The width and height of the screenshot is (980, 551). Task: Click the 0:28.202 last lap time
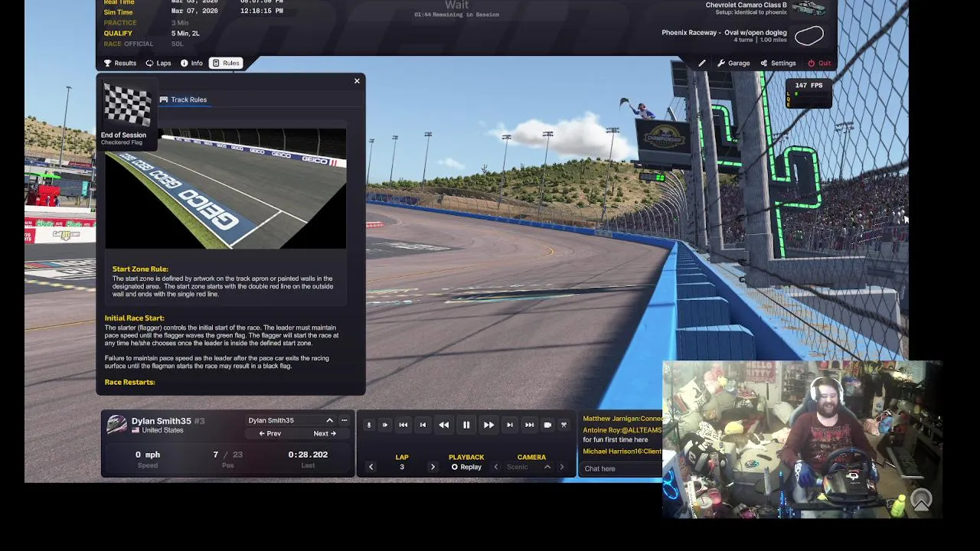[x=308, y=455]
